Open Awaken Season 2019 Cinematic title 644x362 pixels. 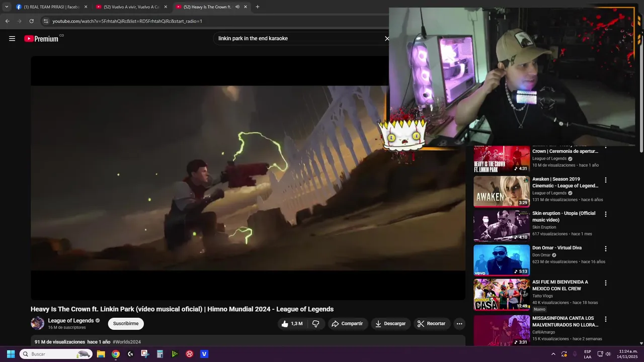[x=565, y=183]
